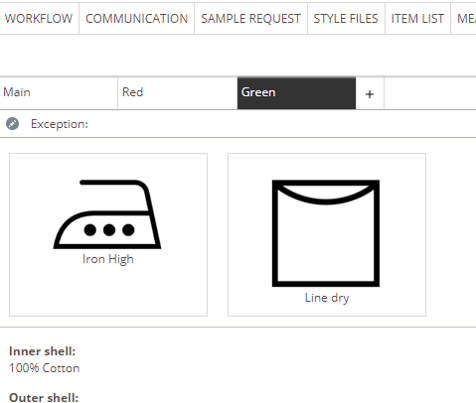The height and width of the screenshot is (403, 476).
Task: Switch to the Red color tab
Action: 177,93
